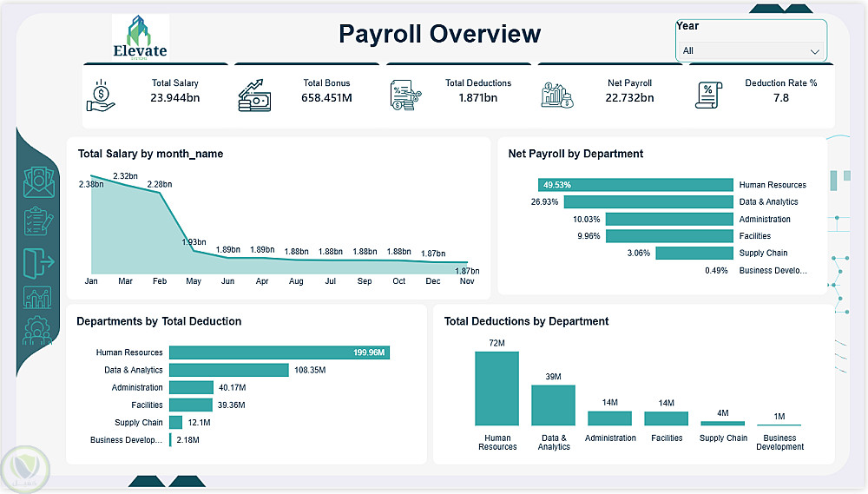Select the exit door arrow sidebar icon
The width and height of the screenshot is (868, 494).
click(39, 262)
